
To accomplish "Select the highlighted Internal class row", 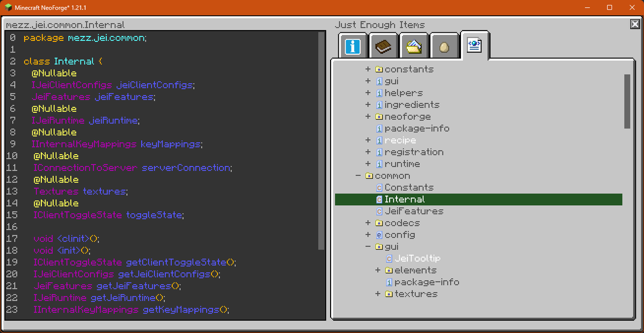I will point(479,199).
